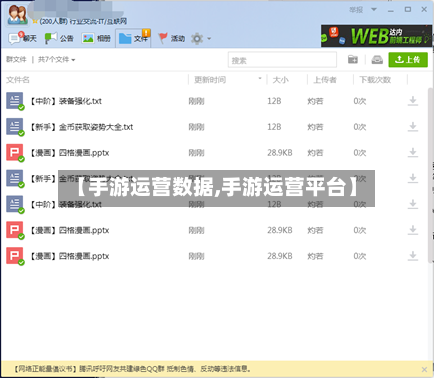
Task: Sort by the 文件名 column header
Action: pyautogui.click(x=18, y=80)
